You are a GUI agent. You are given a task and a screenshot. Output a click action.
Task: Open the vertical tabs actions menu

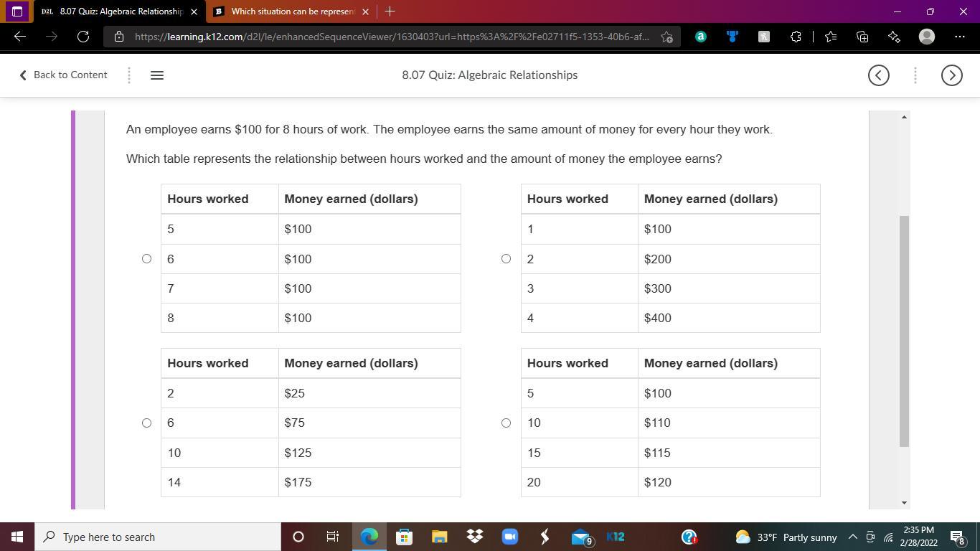pyautogui.click(x=17, y=11)
